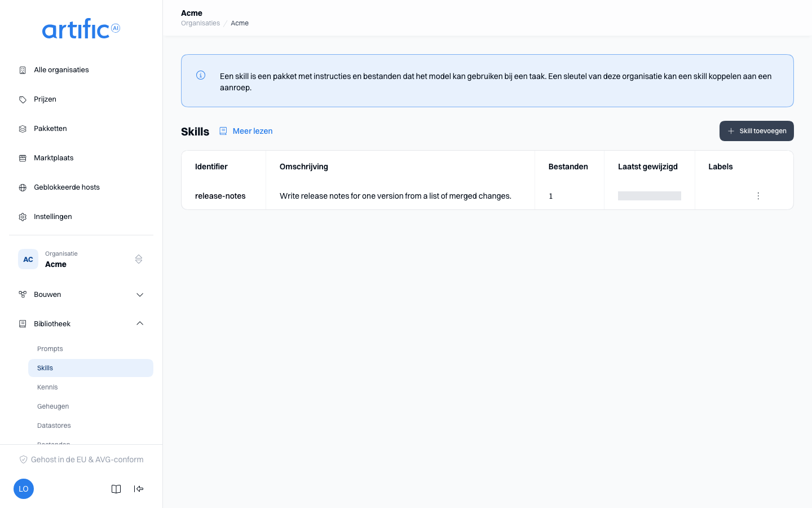Click the artific AI logo
Image resolution: width=812 pixels, height=508 pixels.
81,29
